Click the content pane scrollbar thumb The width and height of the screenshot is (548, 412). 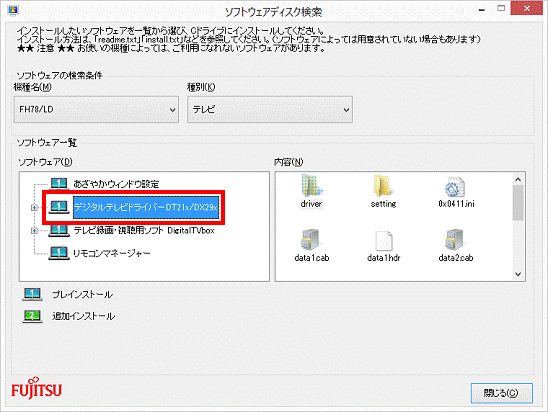(518, 203)
